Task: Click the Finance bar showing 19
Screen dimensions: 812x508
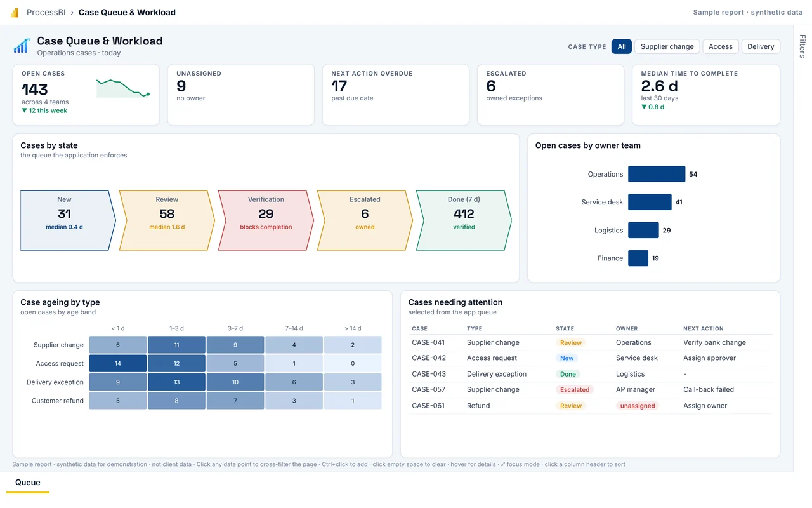Action: click(638, 258)
